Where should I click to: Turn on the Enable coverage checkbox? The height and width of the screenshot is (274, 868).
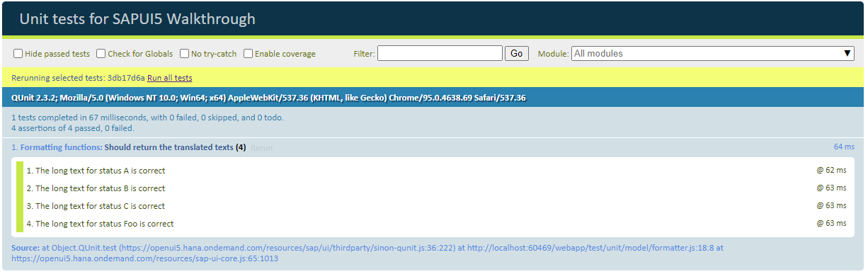249,54
